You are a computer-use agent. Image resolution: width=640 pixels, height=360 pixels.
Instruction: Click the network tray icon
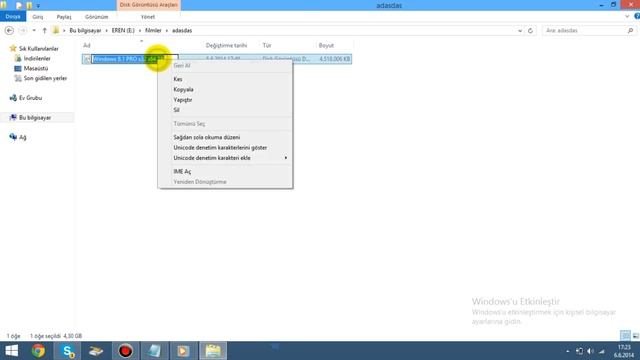[602, 351]
